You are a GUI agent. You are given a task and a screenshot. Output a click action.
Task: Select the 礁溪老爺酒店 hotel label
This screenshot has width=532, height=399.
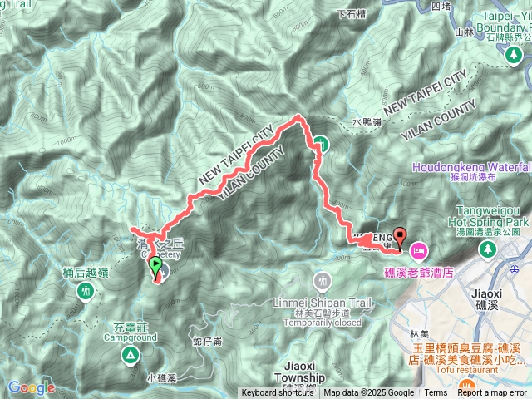[419, 273]
